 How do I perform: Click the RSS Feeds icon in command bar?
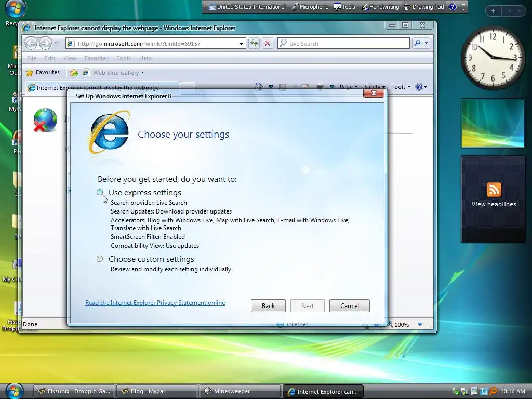282,87
